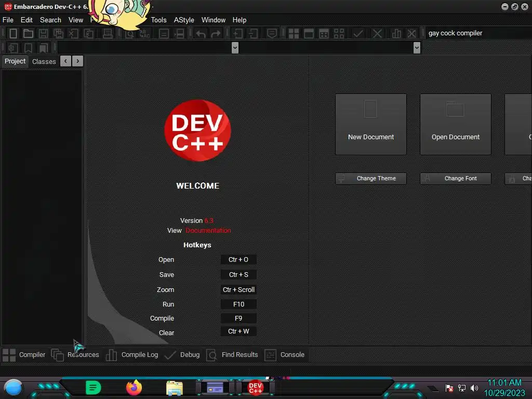Screen dimensions: 532x399
Task: Click the Save All toolbar icon
Action: pyautogui.click(x=58, y=33)
